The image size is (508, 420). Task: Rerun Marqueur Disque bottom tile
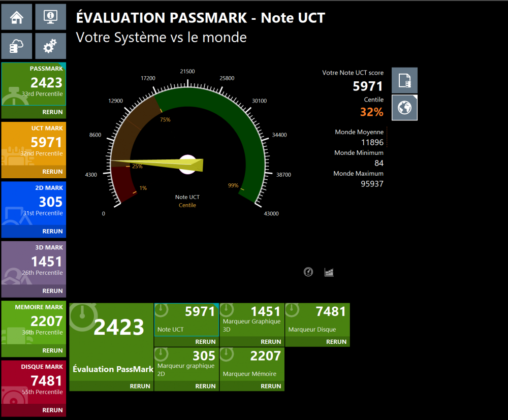click(x=336, y=342)
